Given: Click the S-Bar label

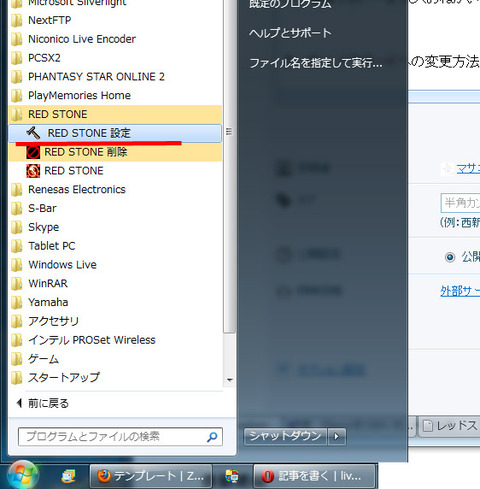Looking at the screenshot, I should pyautogui.click(x=42, y=208).
